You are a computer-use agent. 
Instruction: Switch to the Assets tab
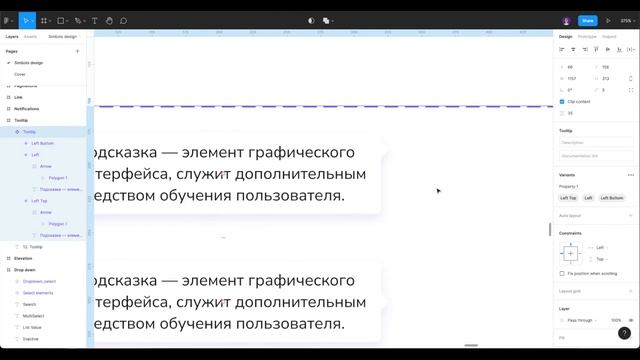click(x=30, y=37)
